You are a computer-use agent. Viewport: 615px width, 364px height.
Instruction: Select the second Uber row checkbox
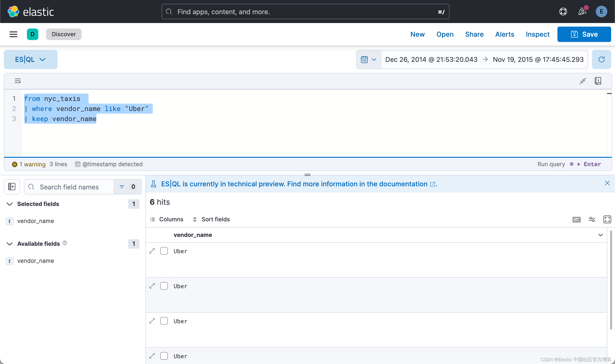pyautogui.click(x=164, y=286)
